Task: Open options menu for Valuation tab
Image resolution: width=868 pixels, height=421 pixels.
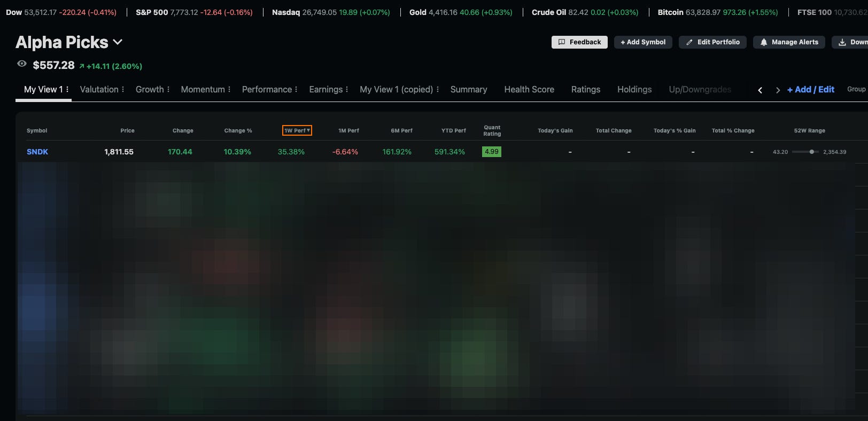Action: [x=123, y=89]
